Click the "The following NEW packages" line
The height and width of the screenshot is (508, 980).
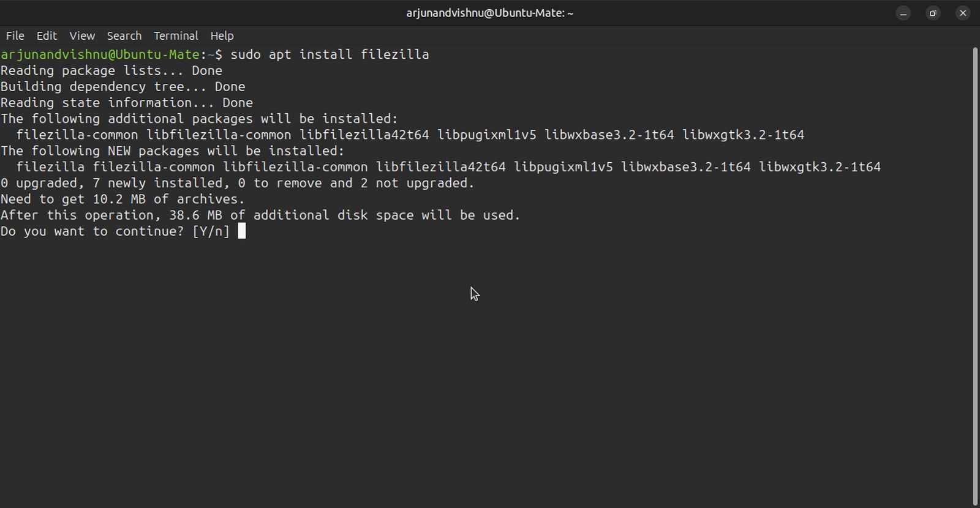173,151
